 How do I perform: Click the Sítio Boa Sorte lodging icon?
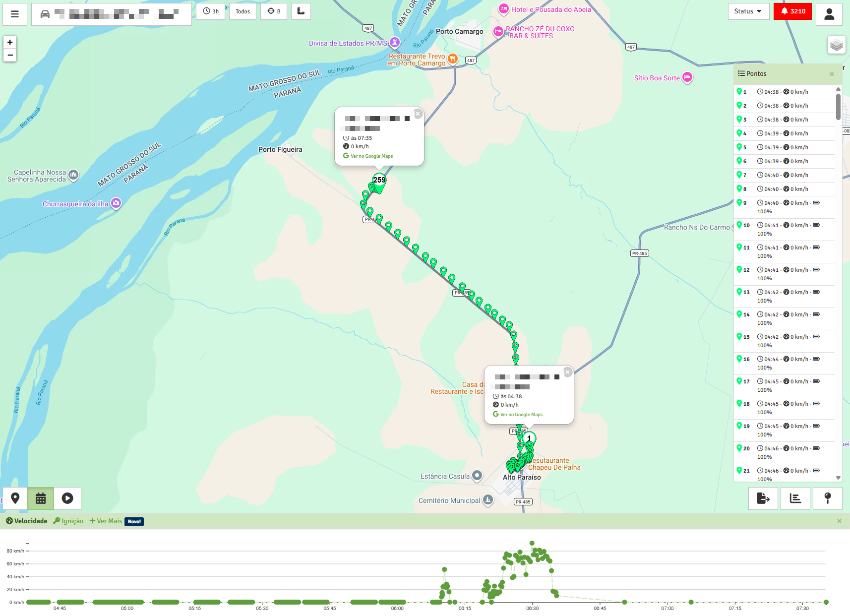click(x=687, y=77)
